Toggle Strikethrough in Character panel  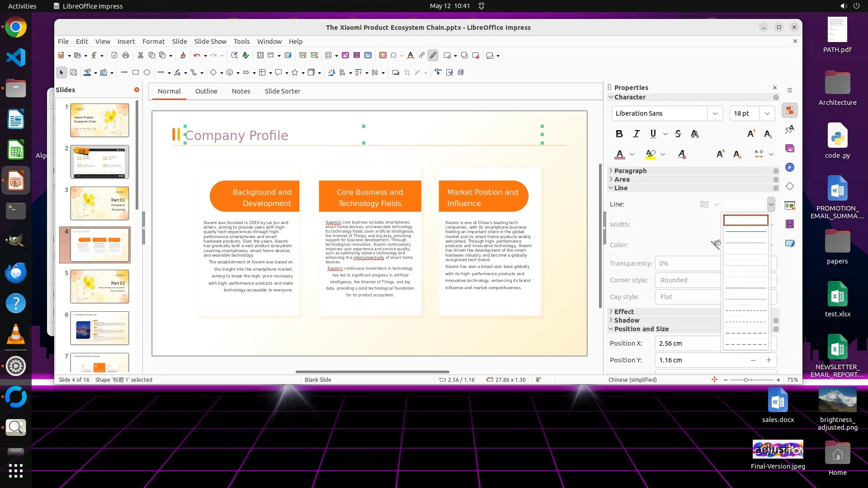(678, 134)
